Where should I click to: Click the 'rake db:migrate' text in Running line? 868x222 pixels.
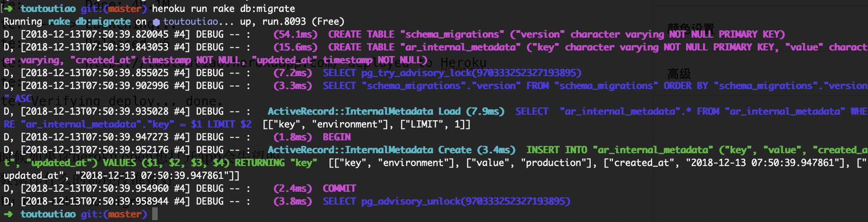(89, 22)
